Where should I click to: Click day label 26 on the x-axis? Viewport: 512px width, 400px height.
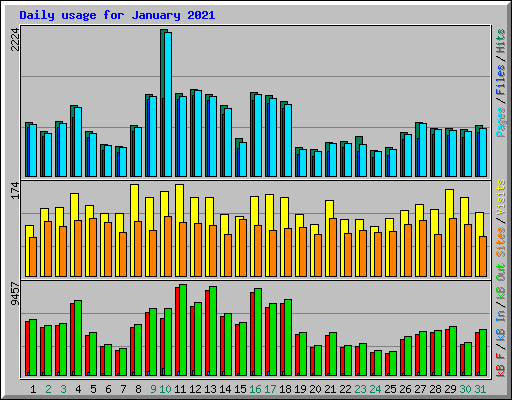[405, 389]
